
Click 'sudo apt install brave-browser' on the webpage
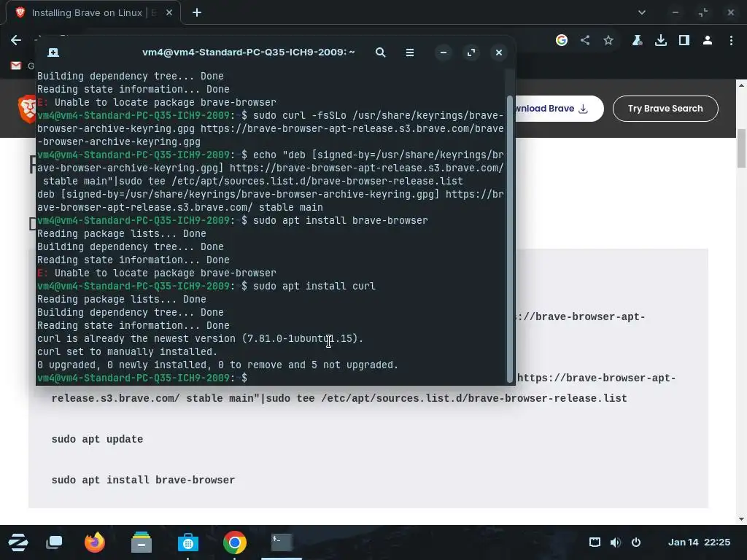pyautogui.click(x=143, y=480)
